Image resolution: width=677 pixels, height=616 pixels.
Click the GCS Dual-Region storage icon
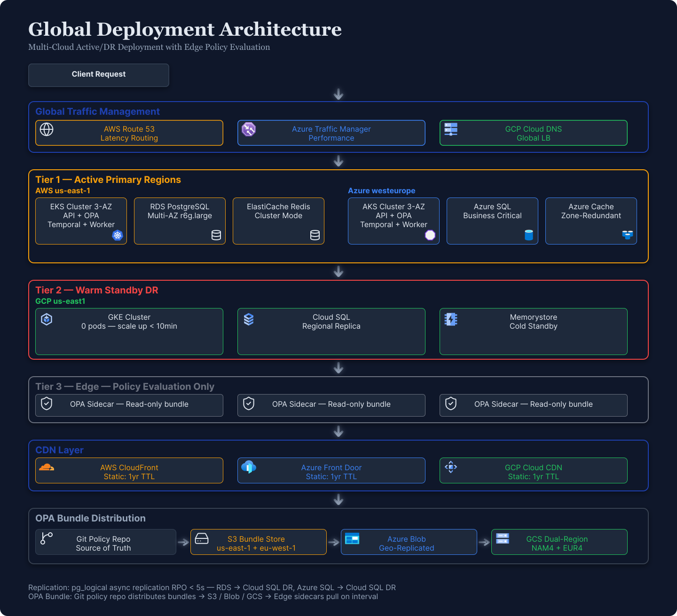point(503,538)
